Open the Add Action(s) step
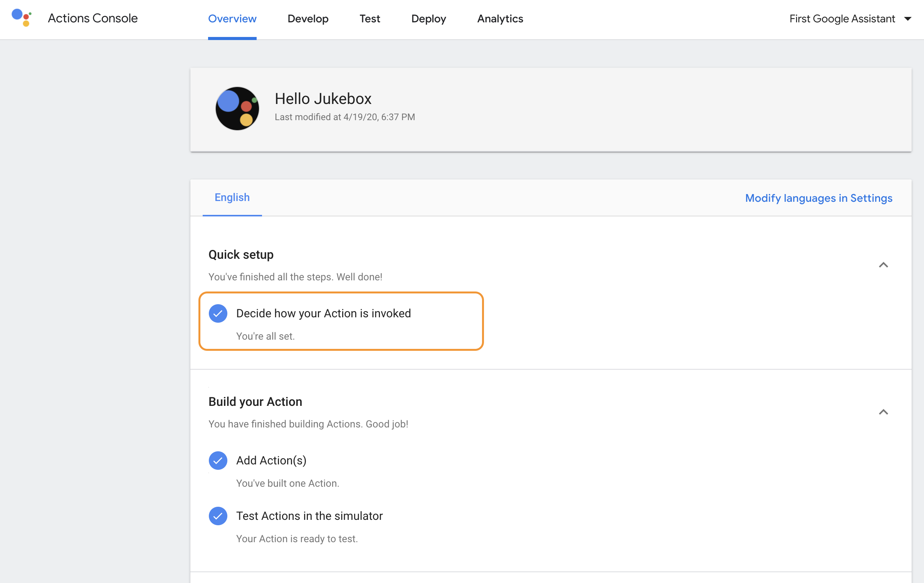Viewport: 924px width, 583px height. click(x=271, y=461)
